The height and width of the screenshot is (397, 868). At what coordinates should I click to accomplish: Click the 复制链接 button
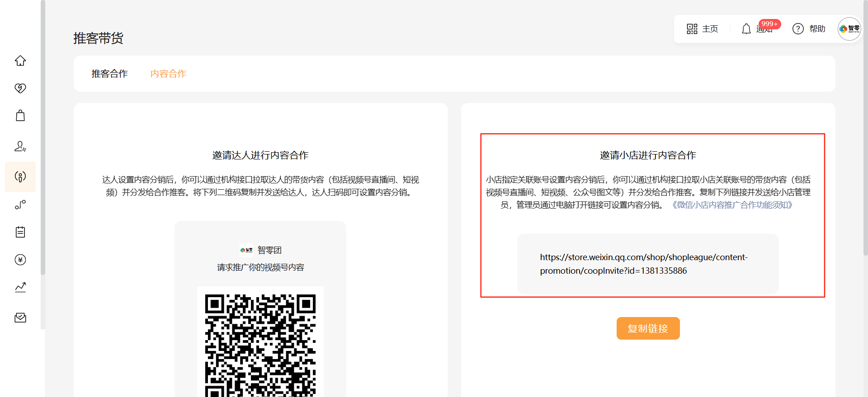coord(648,328)
